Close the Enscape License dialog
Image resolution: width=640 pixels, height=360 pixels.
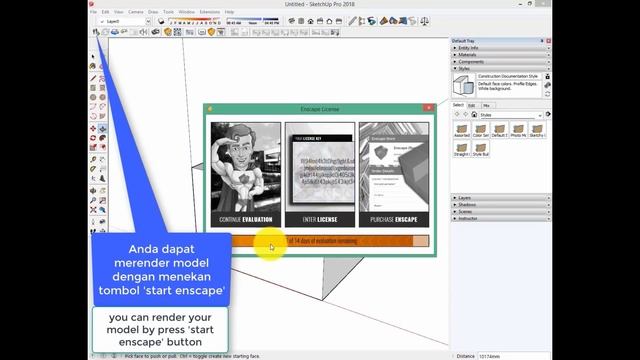[428, 108]
